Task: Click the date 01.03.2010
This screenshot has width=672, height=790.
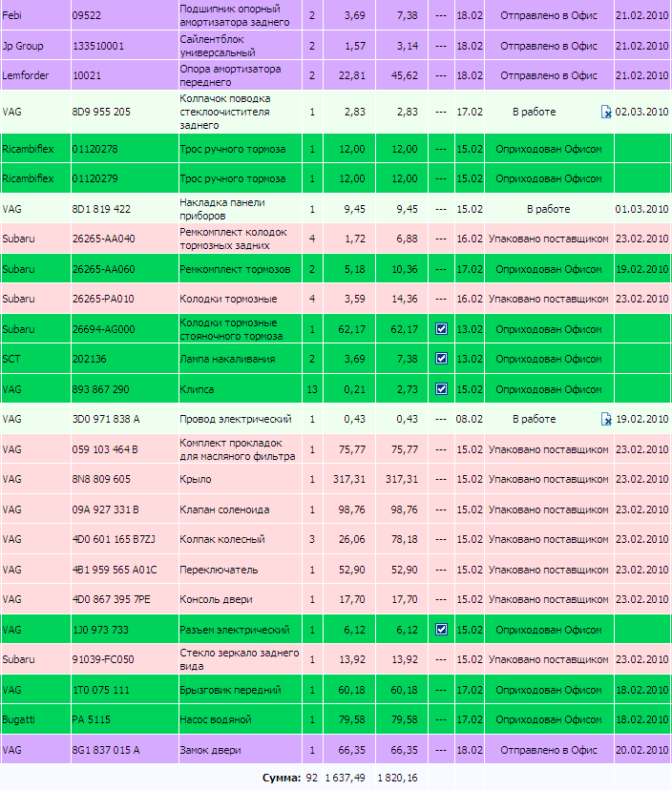Action: tap(641, 209)
